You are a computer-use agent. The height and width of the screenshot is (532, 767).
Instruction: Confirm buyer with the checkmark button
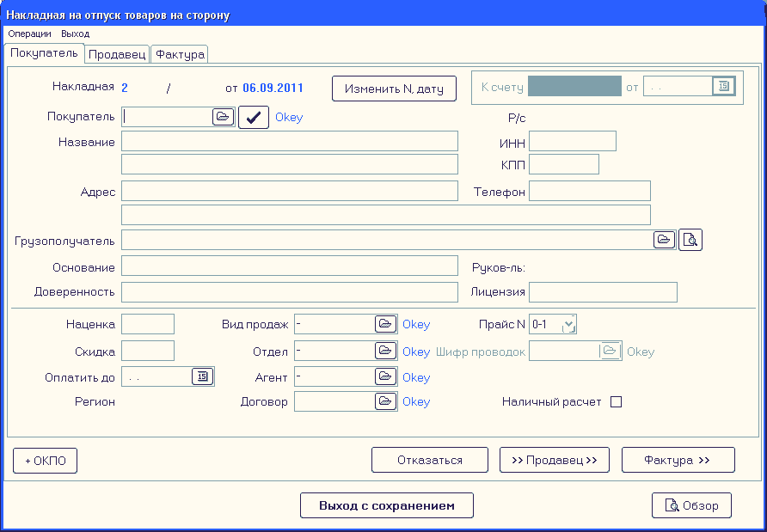(254, 118)
